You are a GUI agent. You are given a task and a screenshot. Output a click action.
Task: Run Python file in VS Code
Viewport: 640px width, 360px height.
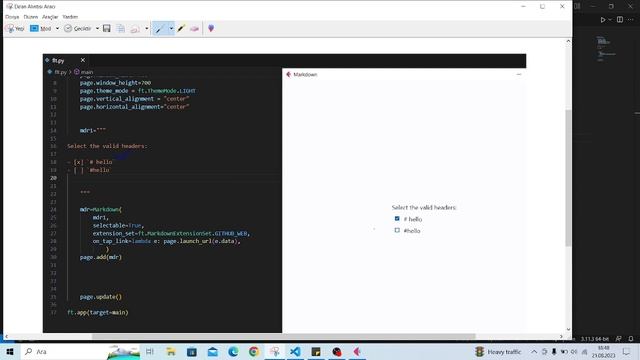click(602, 20)
